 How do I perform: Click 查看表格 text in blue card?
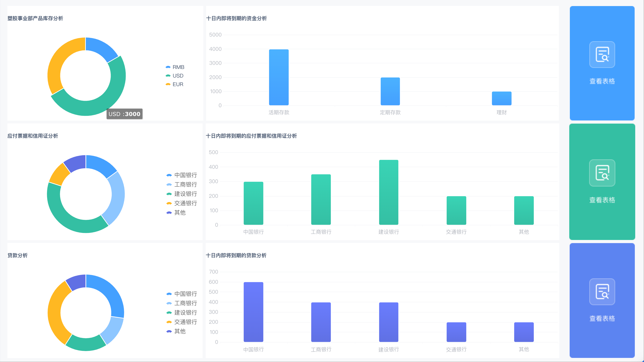tap(602, 81)
